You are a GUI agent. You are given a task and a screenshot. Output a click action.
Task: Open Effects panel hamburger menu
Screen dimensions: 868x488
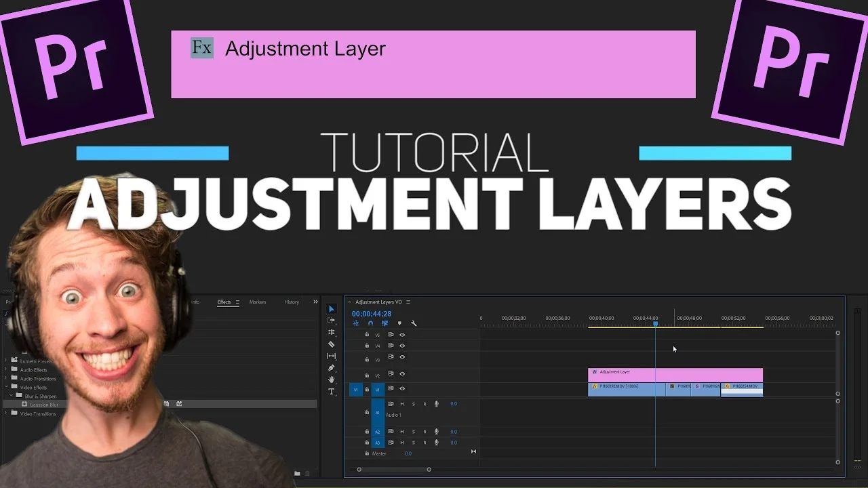[x=237, y=302]
